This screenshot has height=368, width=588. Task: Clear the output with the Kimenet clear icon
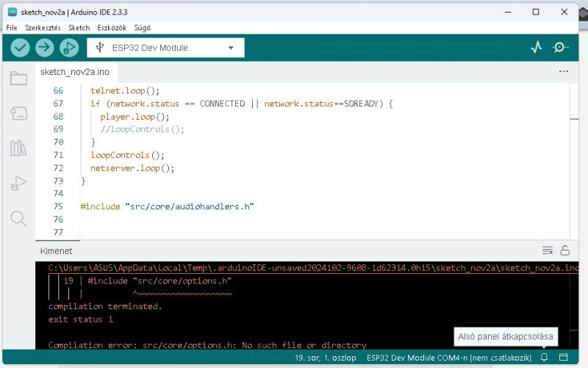pos(548,250)
